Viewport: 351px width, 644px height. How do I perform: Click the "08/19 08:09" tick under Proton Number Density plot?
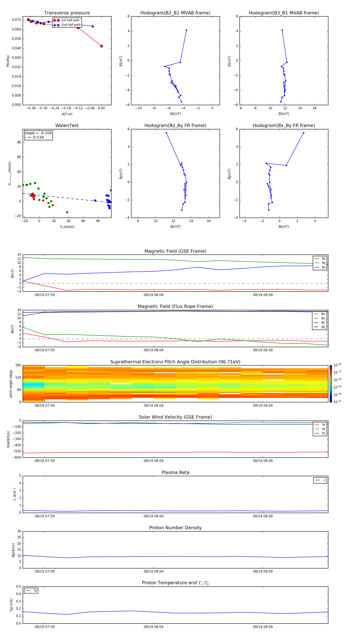tap(262, 571)
